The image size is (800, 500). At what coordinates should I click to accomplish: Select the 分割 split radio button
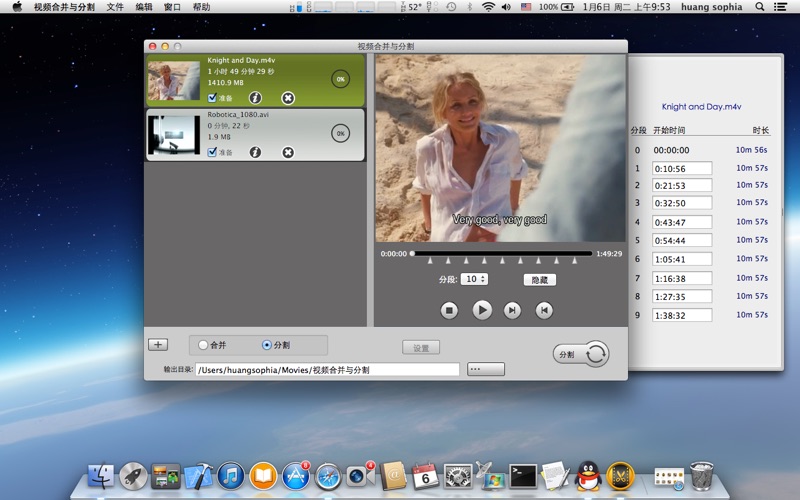[x=266, y=345]
